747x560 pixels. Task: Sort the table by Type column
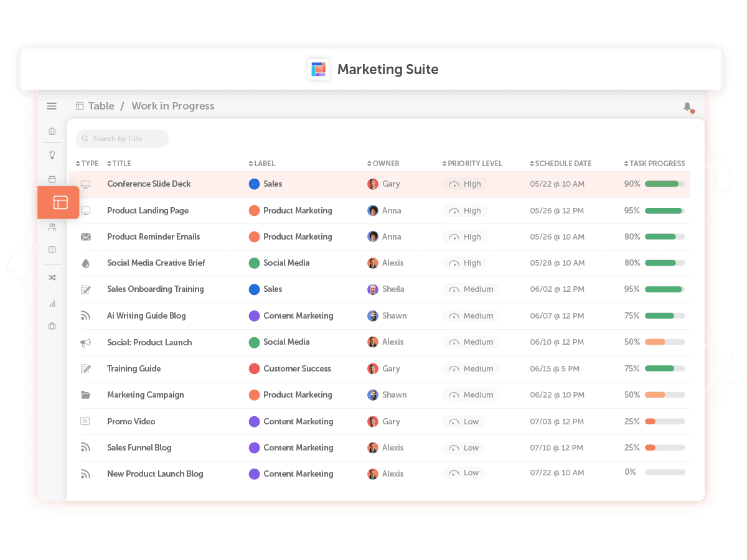coord(87,164)
